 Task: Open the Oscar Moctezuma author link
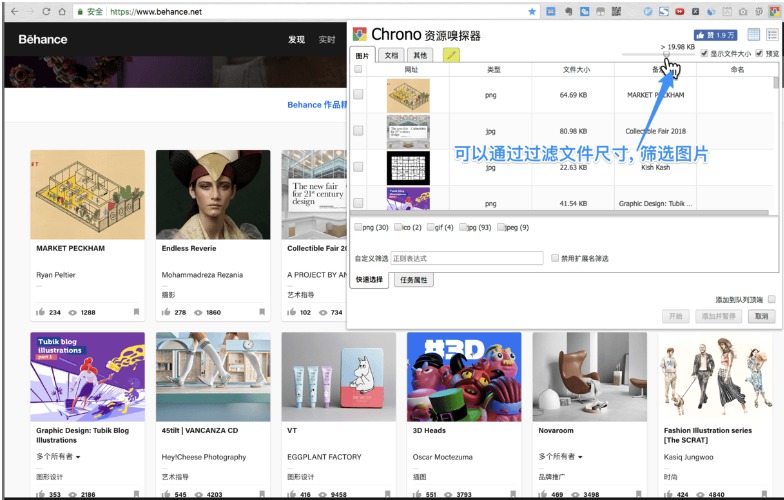pyautogui.click(x=442, y=456)
